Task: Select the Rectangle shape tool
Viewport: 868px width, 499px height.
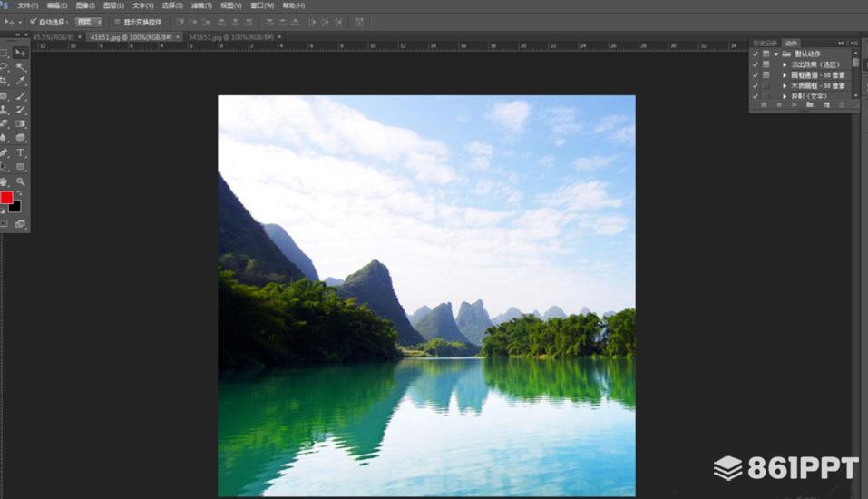Action: [x=21, y=167]
